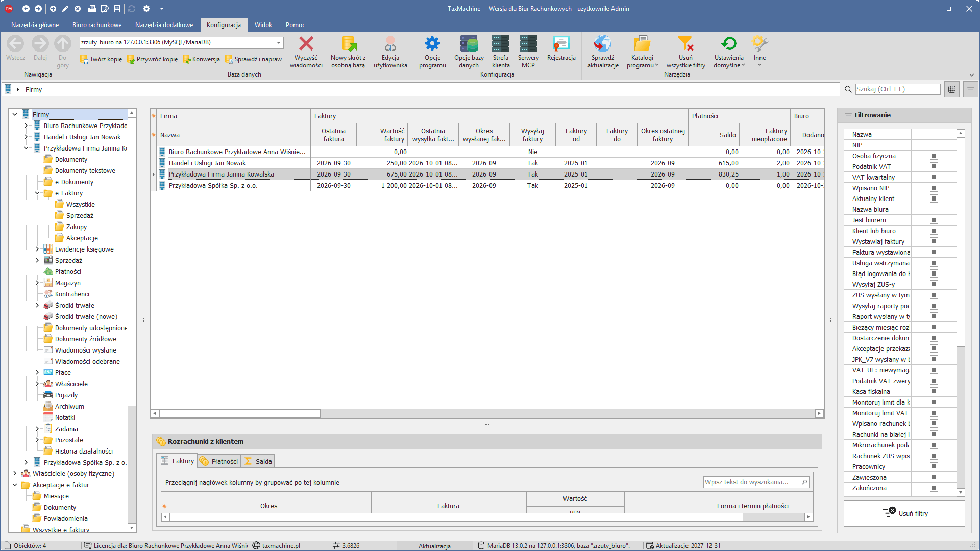Open Rejestracja icon
Viewport: 980px width, 551px height.
click(x=561, y=44)
